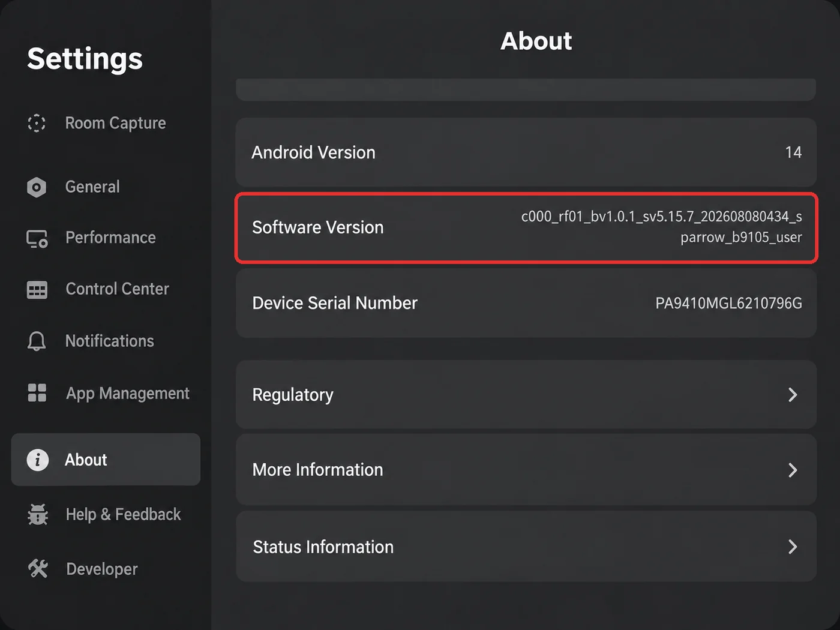Click the Room Capture dashed-circle icon

click(x=37, y=123)
